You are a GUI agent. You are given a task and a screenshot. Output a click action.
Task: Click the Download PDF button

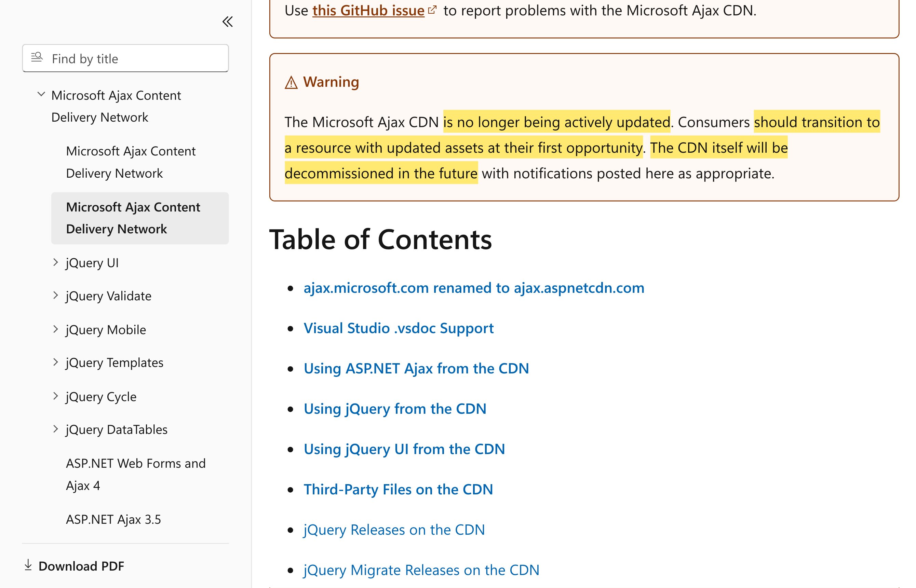click(74, 566)
